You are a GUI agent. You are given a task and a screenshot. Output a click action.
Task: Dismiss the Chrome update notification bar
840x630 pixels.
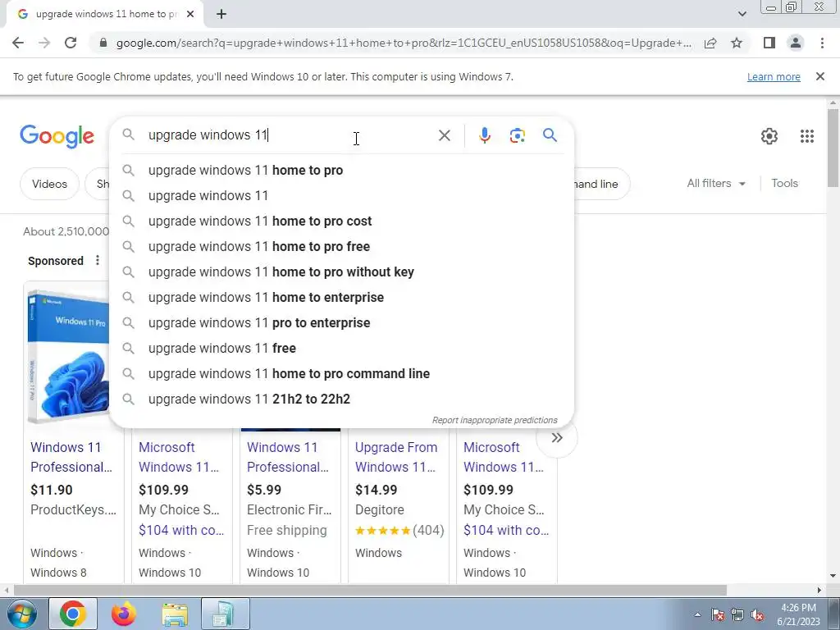coord(819,76)
